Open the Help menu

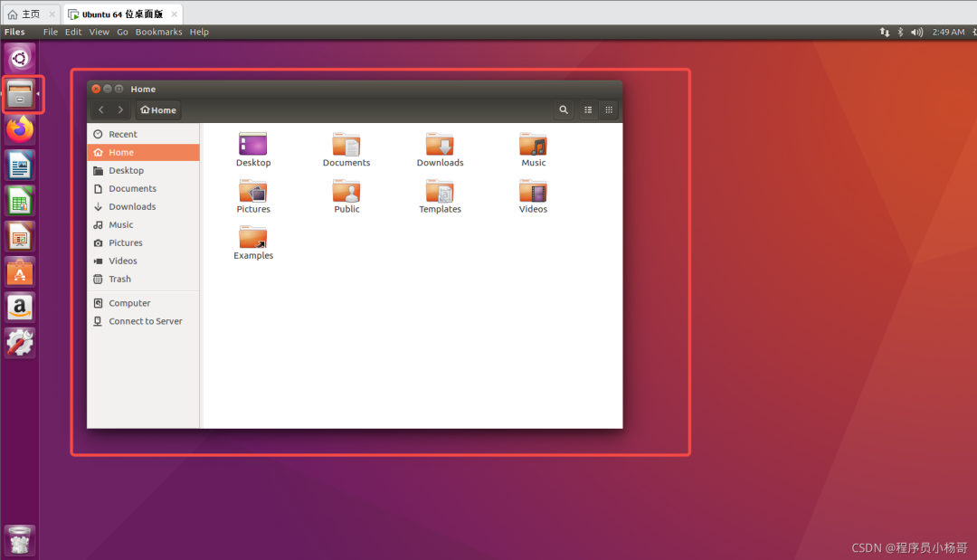(x=199, y=32)
